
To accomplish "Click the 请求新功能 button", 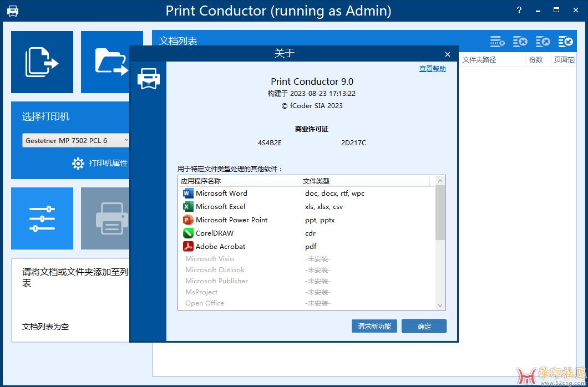I will point(374,326).
